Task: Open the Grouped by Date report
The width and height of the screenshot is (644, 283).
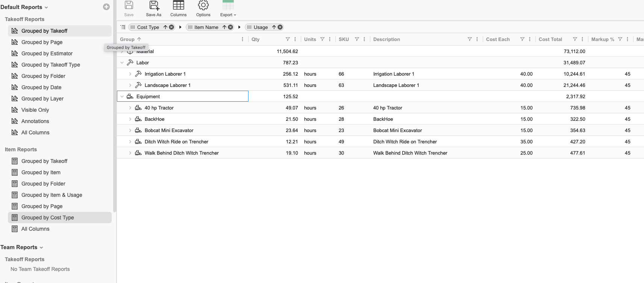Action: (x=60, y=87)
